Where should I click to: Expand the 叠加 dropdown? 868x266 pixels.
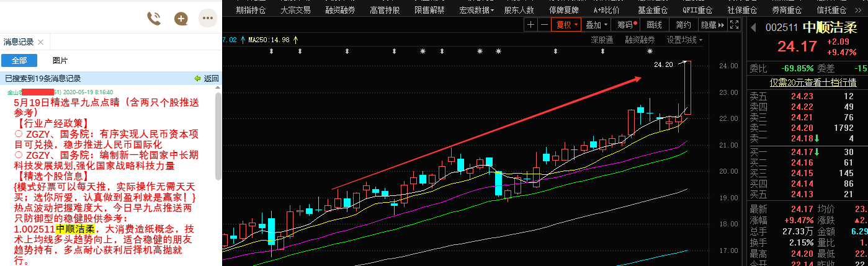[596, 25]
